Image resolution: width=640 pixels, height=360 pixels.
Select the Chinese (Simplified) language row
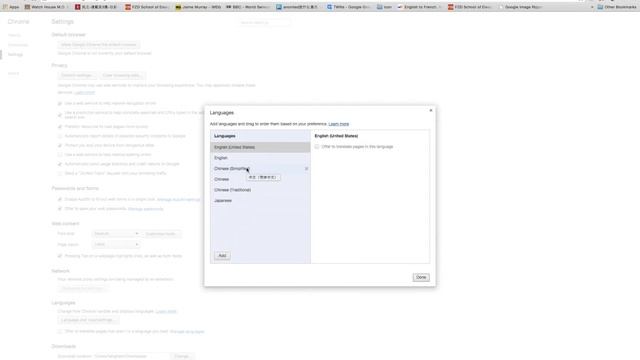[x=260, y=169]
